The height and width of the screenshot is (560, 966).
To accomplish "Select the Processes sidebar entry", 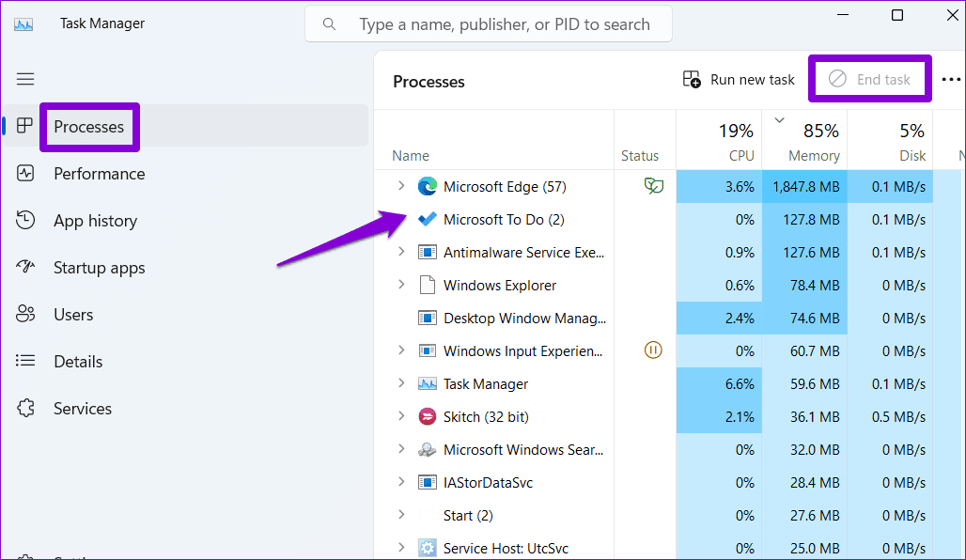I will pos(89,126).
